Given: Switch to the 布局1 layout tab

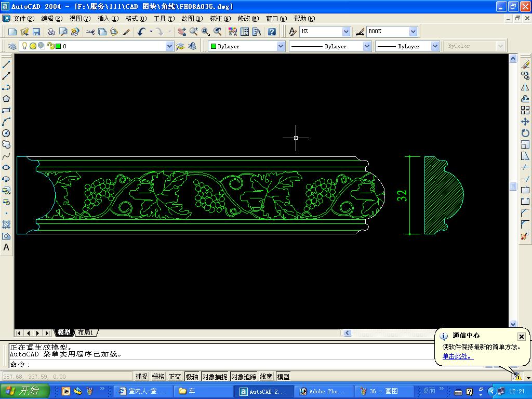Looking at the screenshot, I should tap(86, 332).
